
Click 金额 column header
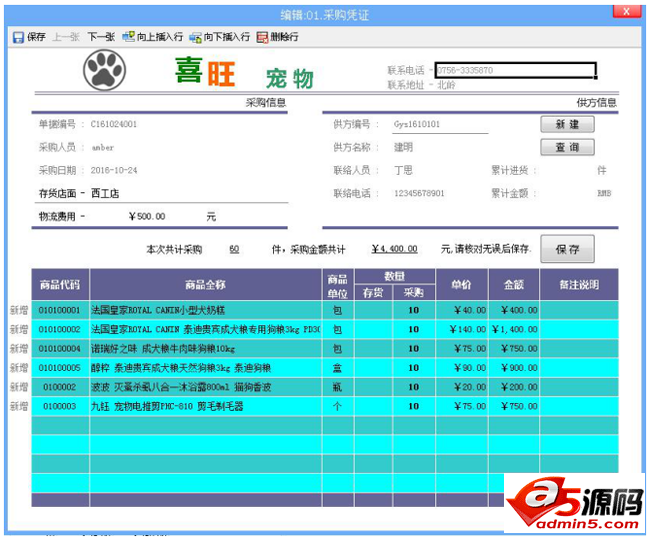click(x=514, y=284)
